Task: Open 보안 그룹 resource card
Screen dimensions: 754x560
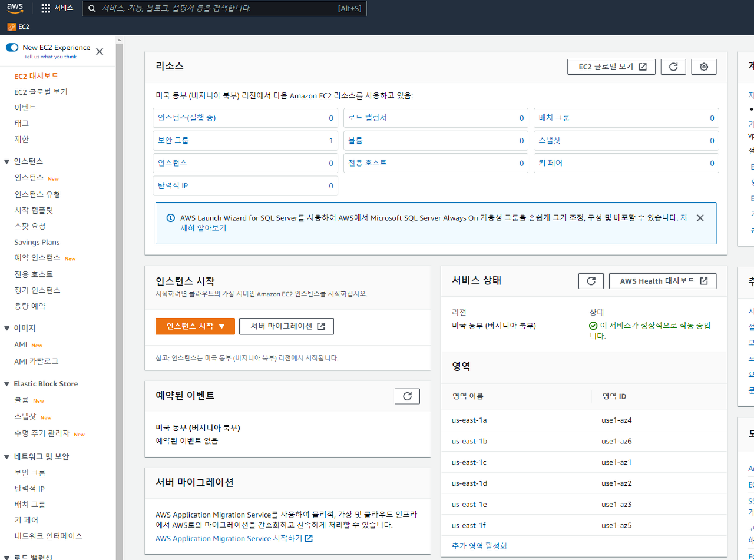Action: coord(245,141)
